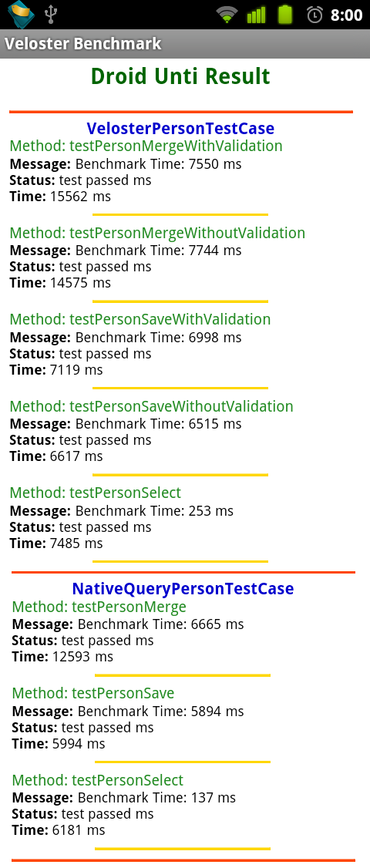Open the testPersonSaveWithValidation method entry
This screenshot has width=370, height=868.
[x=140, y=319]
